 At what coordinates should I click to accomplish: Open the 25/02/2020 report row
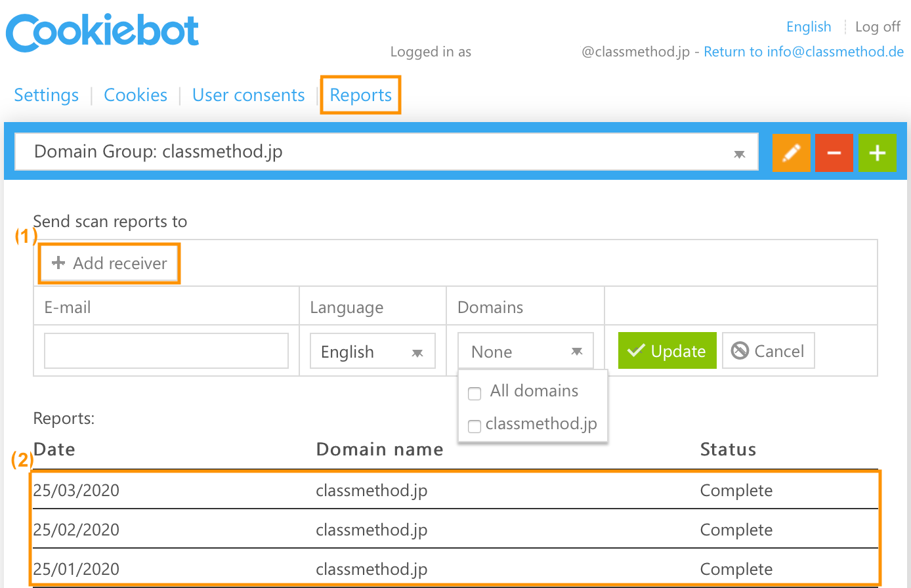click(x=455, y=529)
